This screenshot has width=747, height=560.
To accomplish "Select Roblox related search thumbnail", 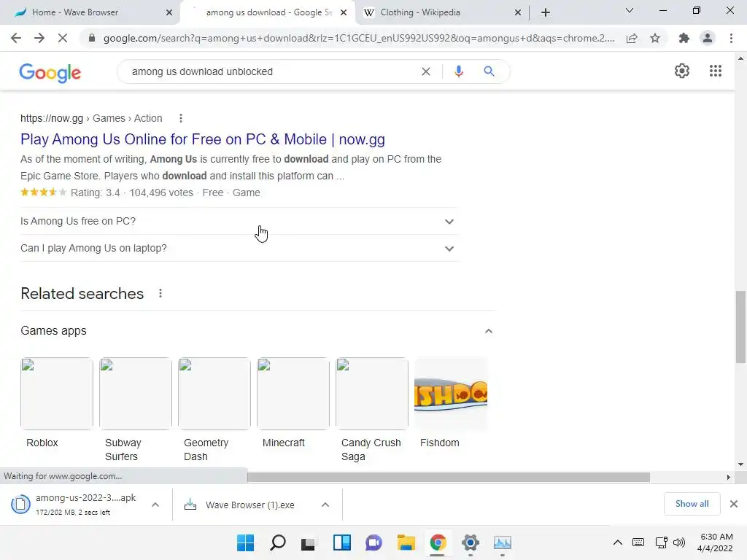I will [x=57, y=393].
